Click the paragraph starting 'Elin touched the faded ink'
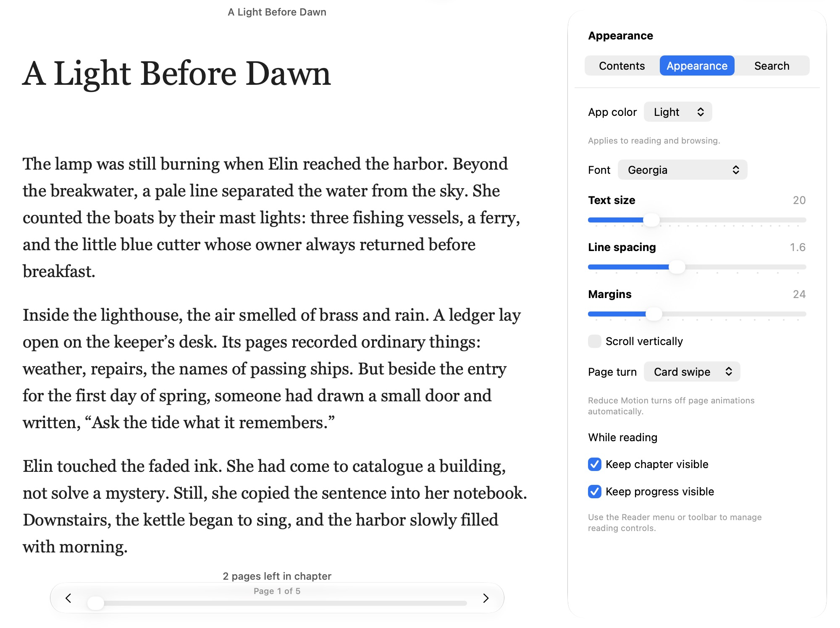The height and width of the screenshot is (628, 840). 275,506
